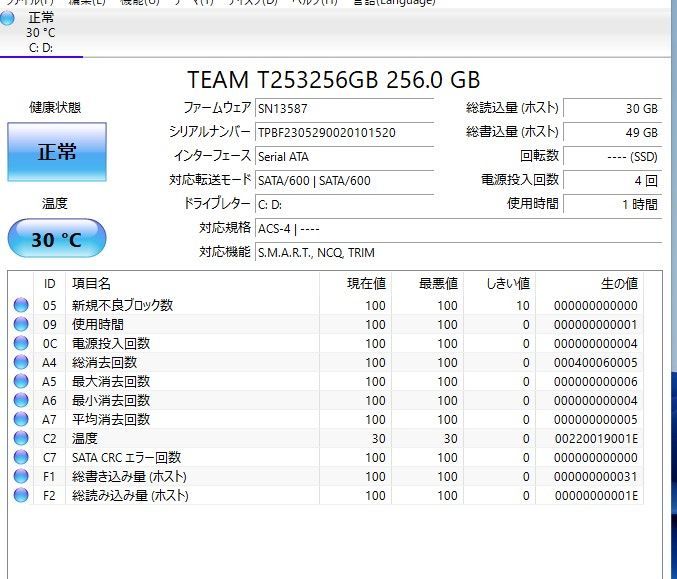Click the しきい値 column header
This screenshot has height=579, width=677.
[500, 284]
